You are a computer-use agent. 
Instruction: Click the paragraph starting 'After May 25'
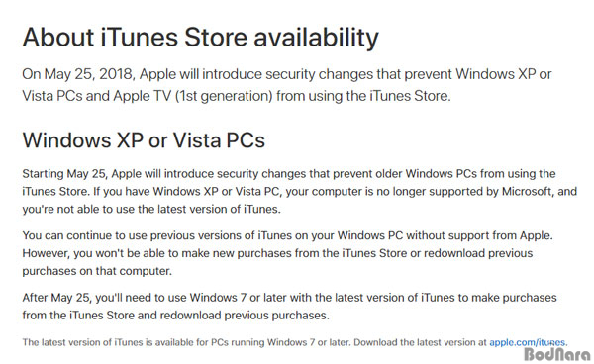point(289,306)
